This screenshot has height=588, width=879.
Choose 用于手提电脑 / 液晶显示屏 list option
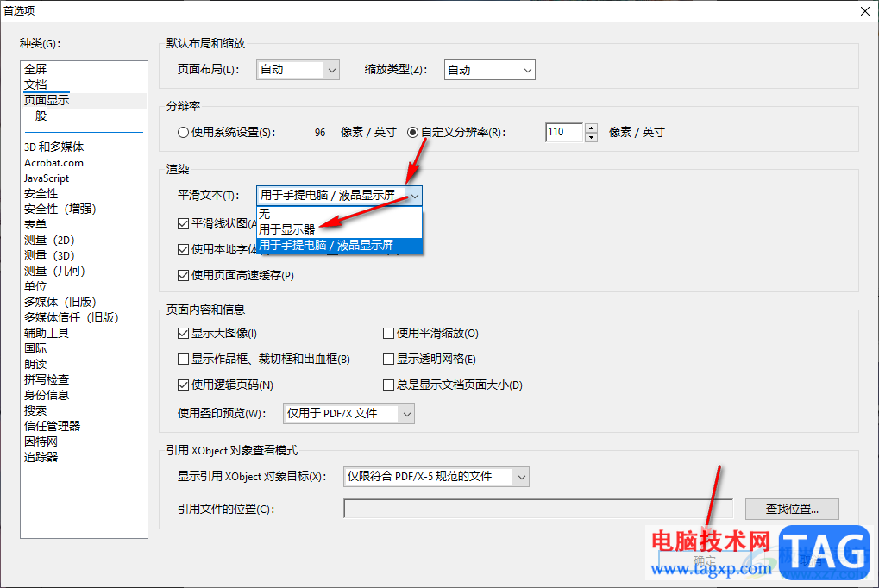coord(339,246)
